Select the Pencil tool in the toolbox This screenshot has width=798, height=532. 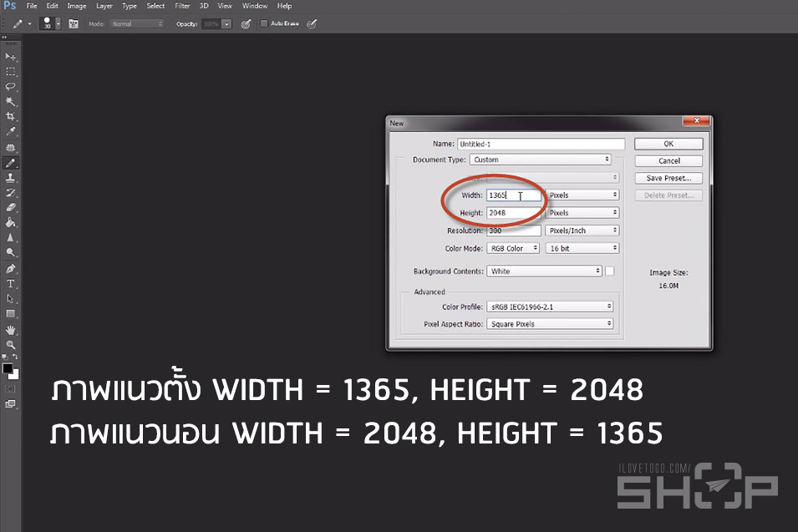click(x=10, y=163)
